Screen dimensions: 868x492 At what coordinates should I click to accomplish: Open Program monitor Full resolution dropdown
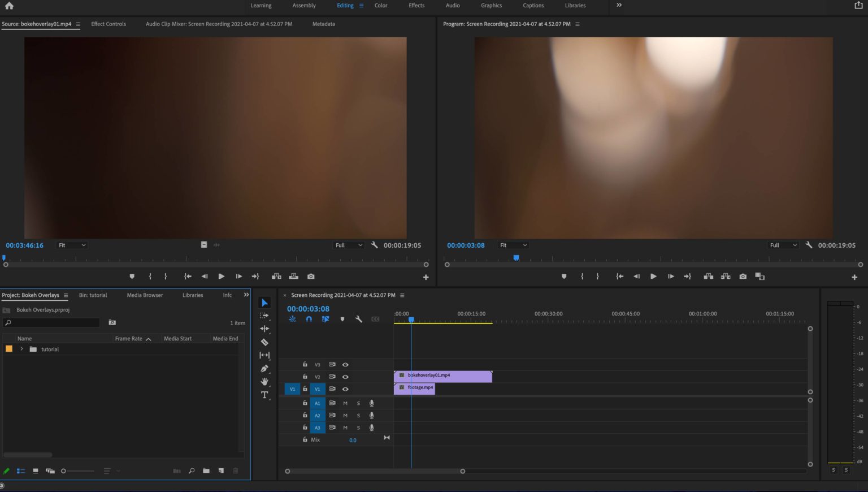tap(783, 245)
